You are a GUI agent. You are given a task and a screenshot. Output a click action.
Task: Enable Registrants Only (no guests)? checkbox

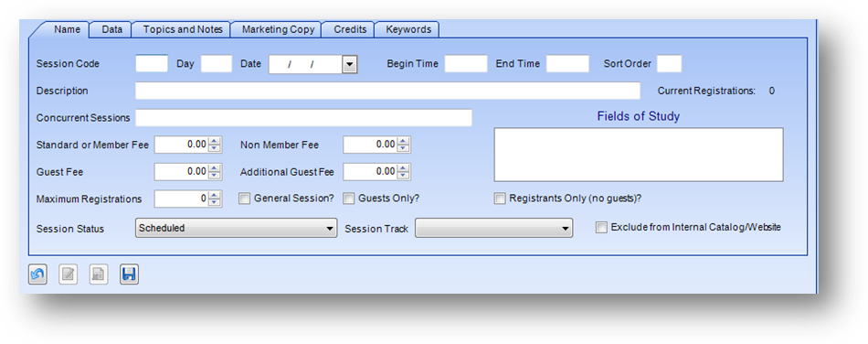coord(500,199)
